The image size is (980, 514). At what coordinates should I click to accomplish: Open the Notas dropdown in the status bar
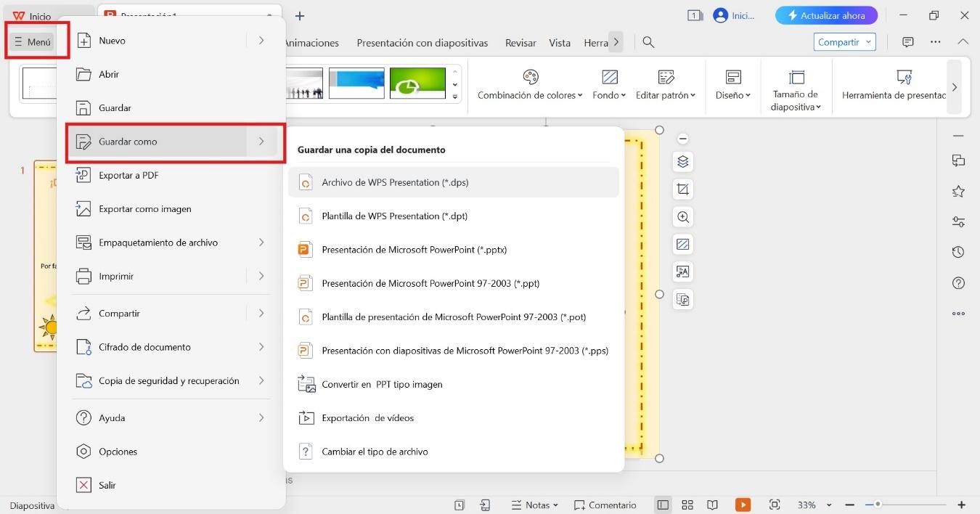point(535,505)
